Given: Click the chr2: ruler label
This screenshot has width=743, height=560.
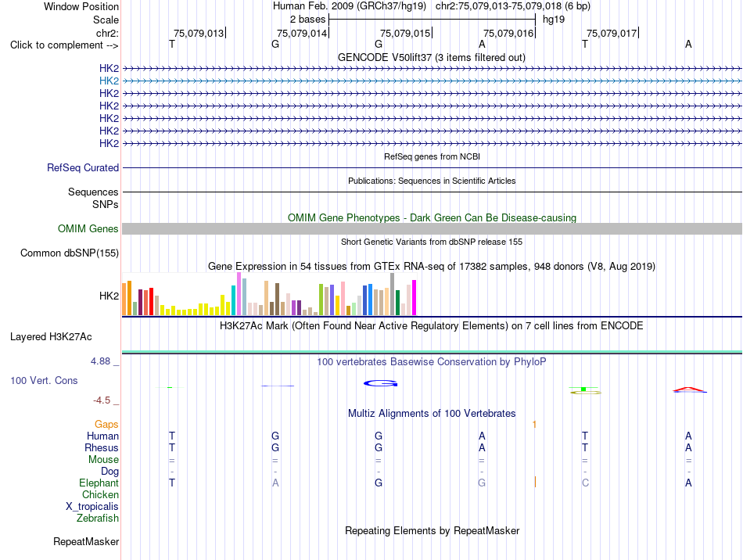Looking at the screenshot, I should tap(107, 33).
